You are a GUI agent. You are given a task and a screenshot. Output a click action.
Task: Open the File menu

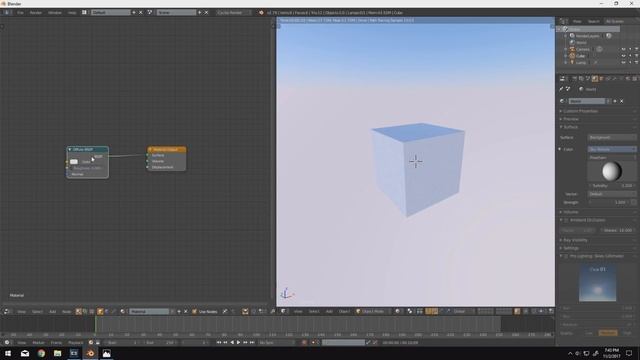20,13
